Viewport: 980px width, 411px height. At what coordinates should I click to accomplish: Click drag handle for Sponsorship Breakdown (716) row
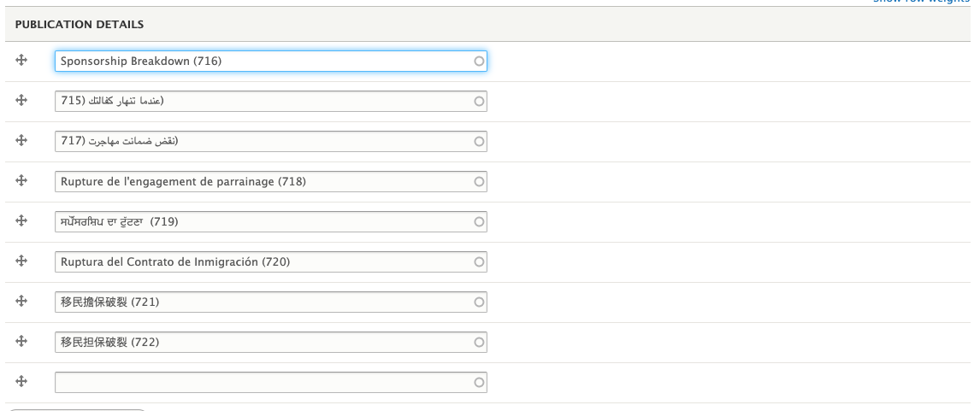click(21, 60)
